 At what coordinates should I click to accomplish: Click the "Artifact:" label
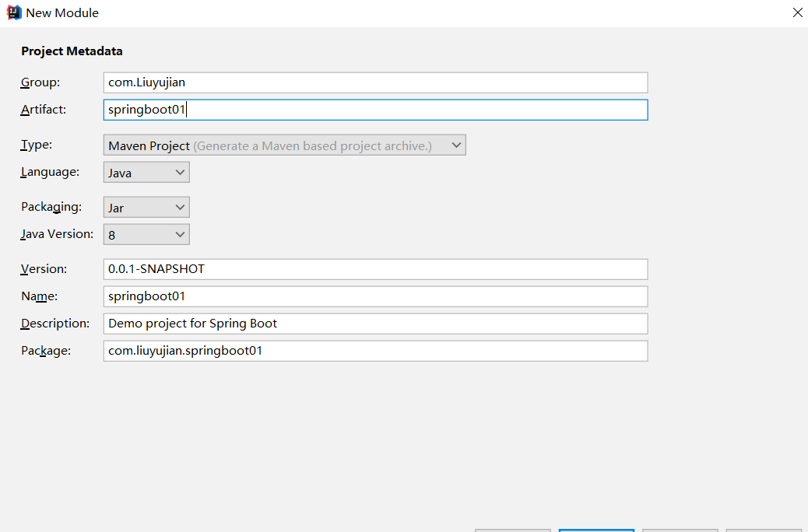pos(44,109)
